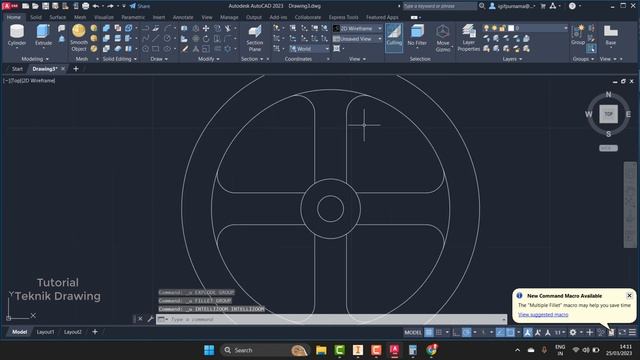This screenshot has height=360, width=640.
Task: Open the AutoCAD application menu logo
Action: point(11,6)
